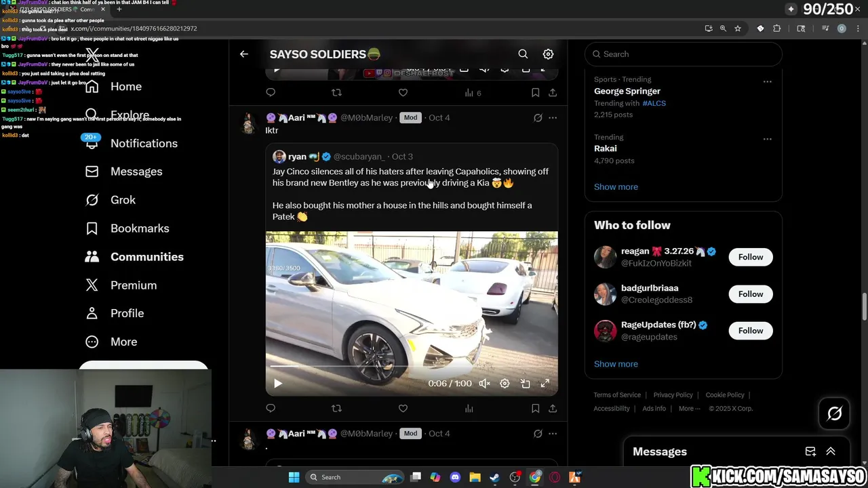Open Privacy Policy link

pyautogui.click(x=673, y=395)
